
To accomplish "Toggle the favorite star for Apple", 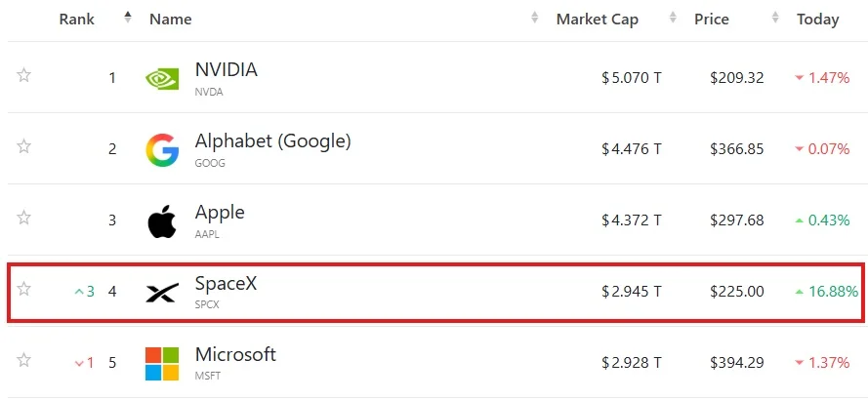I will coord(23,218).
